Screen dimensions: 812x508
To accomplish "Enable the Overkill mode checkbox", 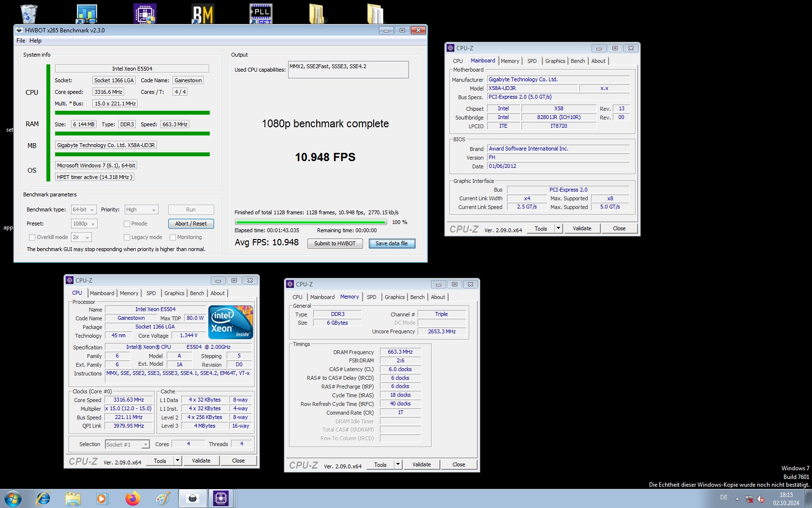I will (32, 237).
